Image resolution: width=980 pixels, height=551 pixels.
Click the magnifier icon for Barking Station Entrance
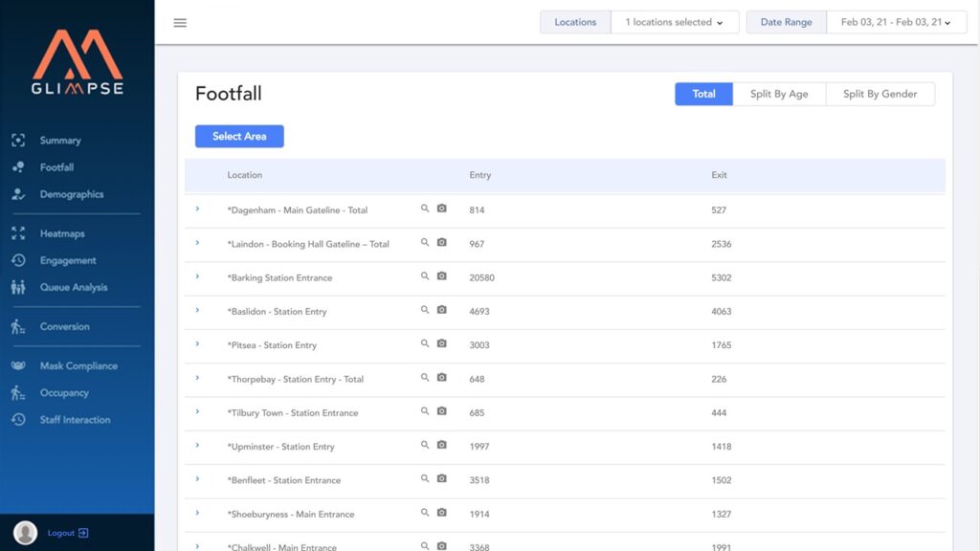425,276
